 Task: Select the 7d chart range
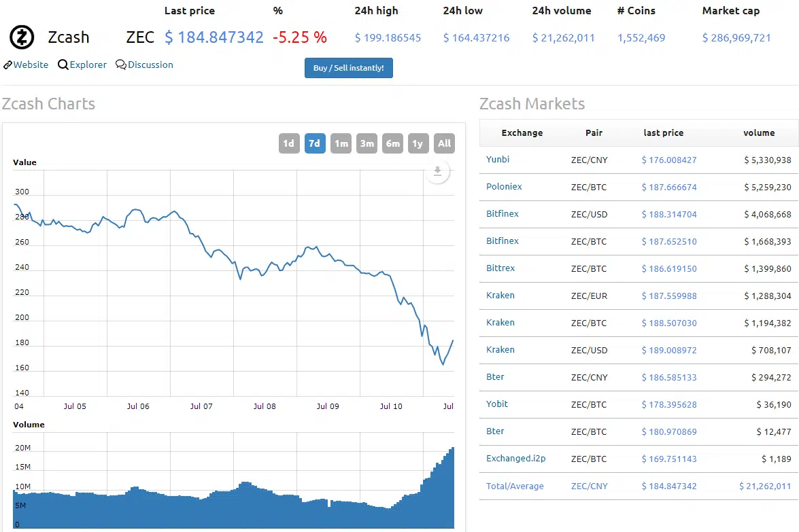[x=315, y=143]
